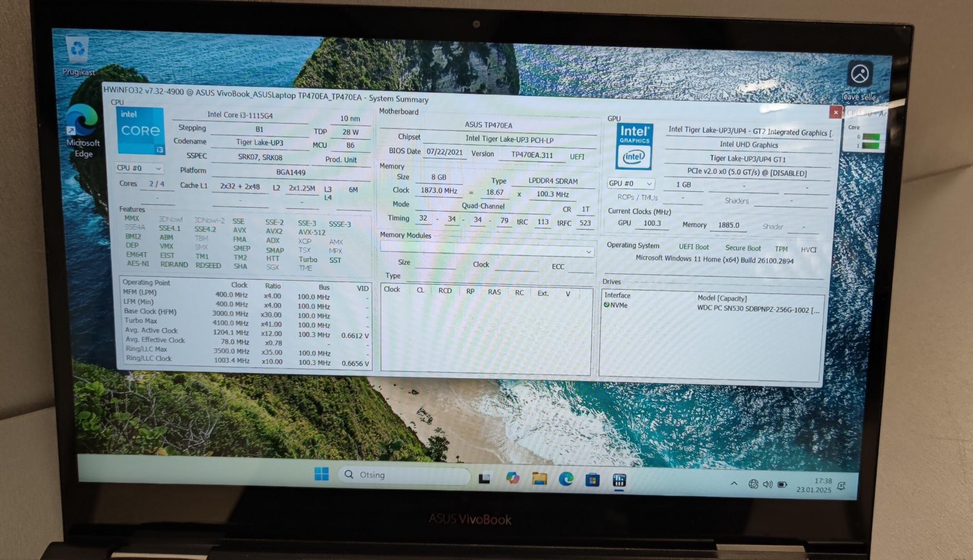
Task: Open the GPU #0 dropdown
Action: click(x=631, y=183)
